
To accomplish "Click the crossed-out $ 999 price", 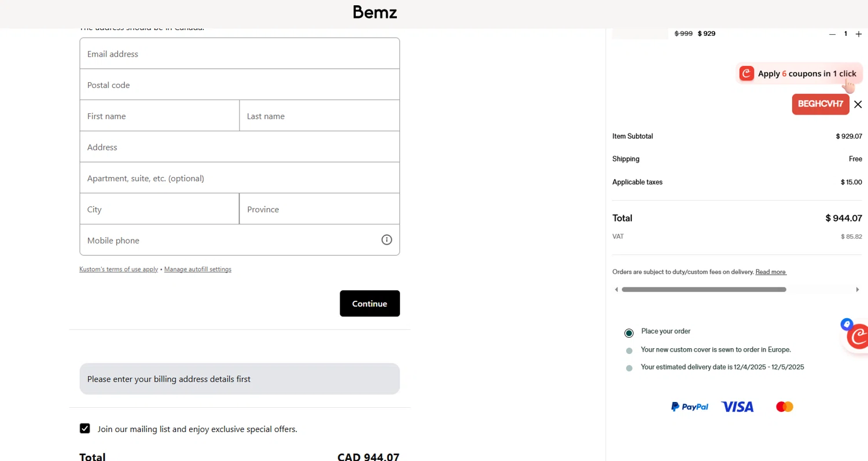I will pos(683,34).
